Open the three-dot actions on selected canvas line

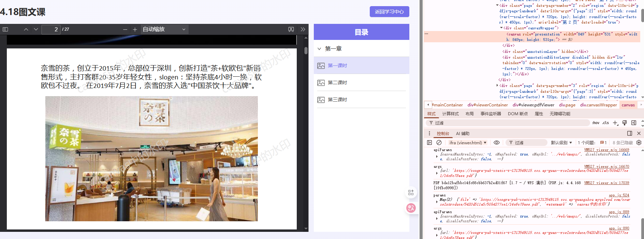pyautogui.click(x=426, y=34)
